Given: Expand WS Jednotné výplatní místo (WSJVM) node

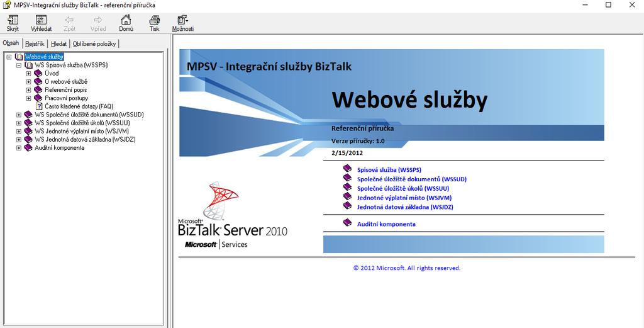Looking at the screenshot, I should pyautogui.click(x=18, y=132).
